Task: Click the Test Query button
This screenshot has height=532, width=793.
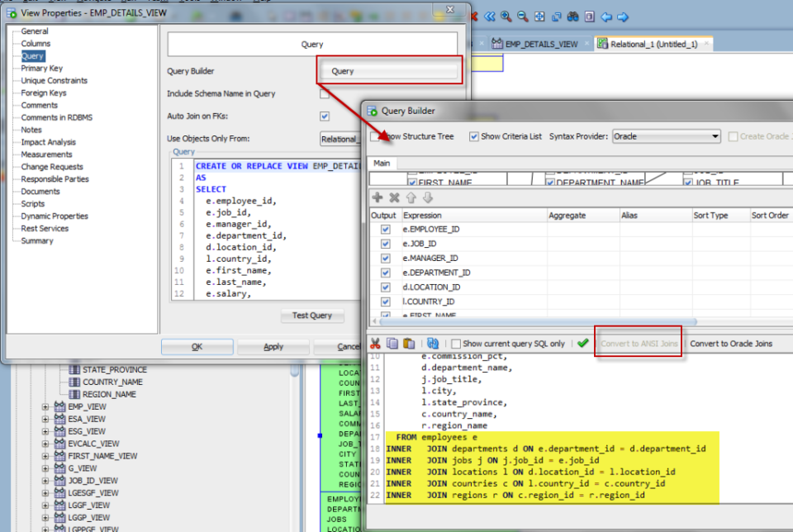Action: click(x=311, y=316)
